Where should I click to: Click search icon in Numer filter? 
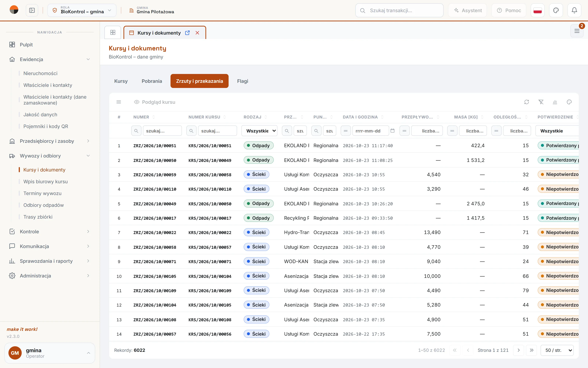pyautogui.click(x=136, y=131)
